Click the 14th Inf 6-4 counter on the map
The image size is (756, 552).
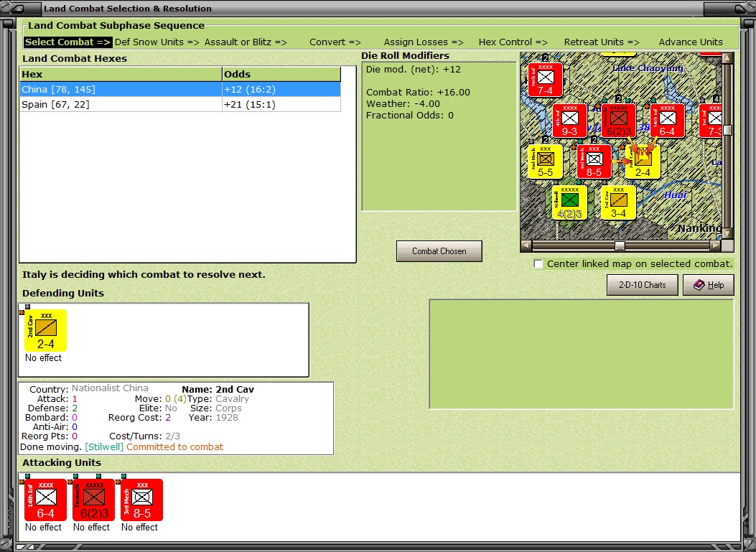(667, 121)
